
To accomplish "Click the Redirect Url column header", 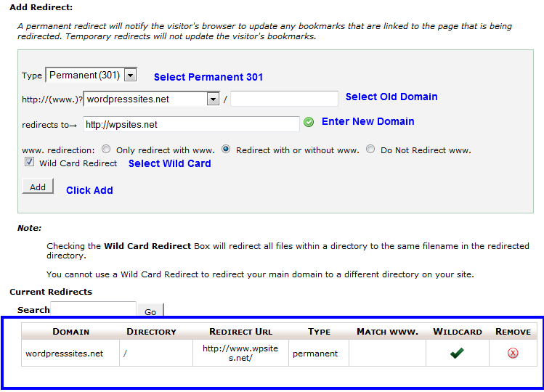I will (240, 331).
